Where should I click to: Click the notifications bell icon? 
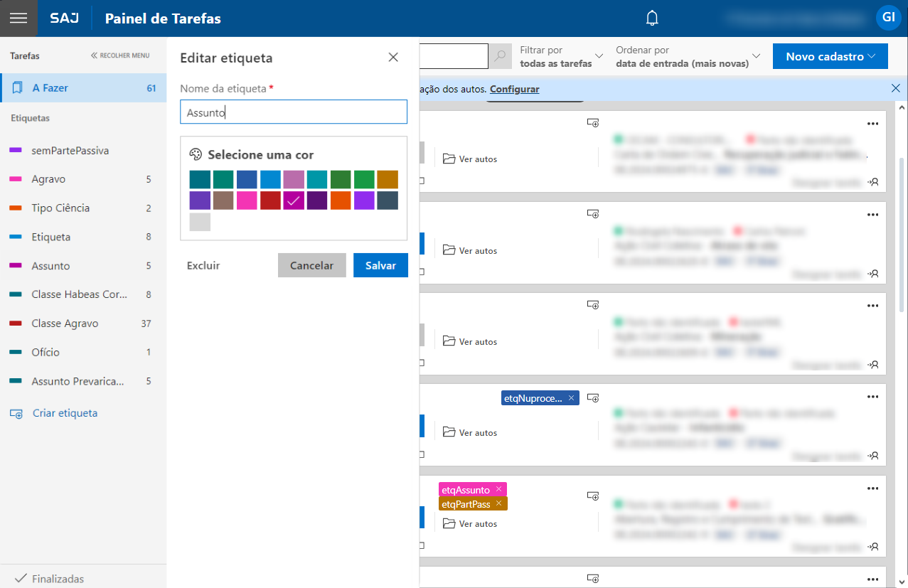652,18
